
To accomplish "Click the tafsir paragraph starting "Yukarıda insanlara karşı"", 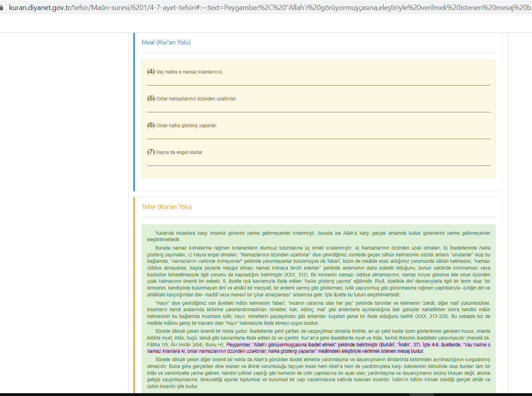I will 319,236.
